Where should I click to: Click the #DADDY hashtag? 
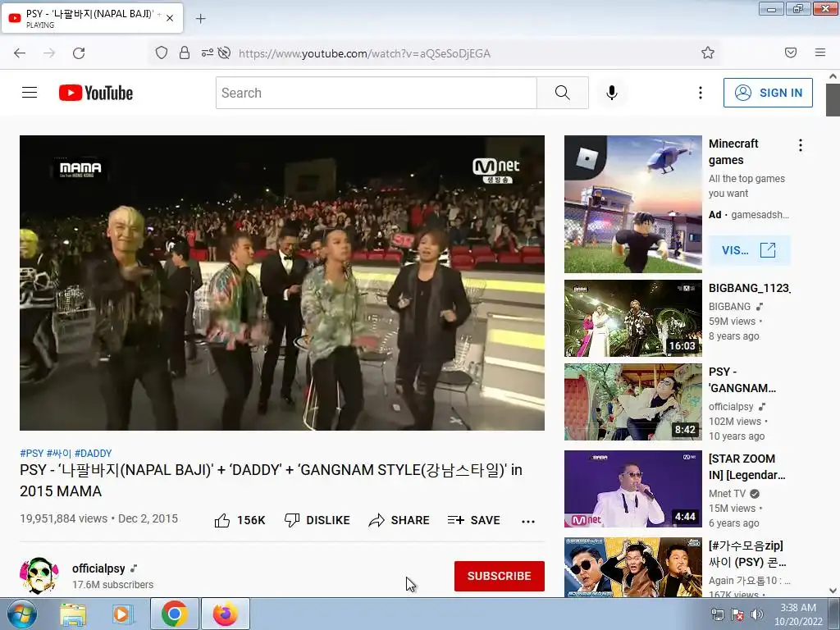(94, 453)
